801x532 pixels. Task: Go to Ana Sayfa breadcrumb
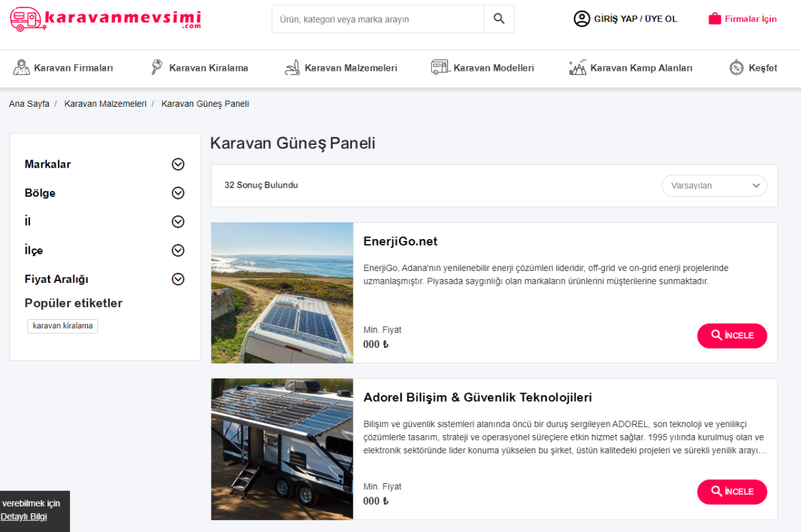[x=29, y=104]
